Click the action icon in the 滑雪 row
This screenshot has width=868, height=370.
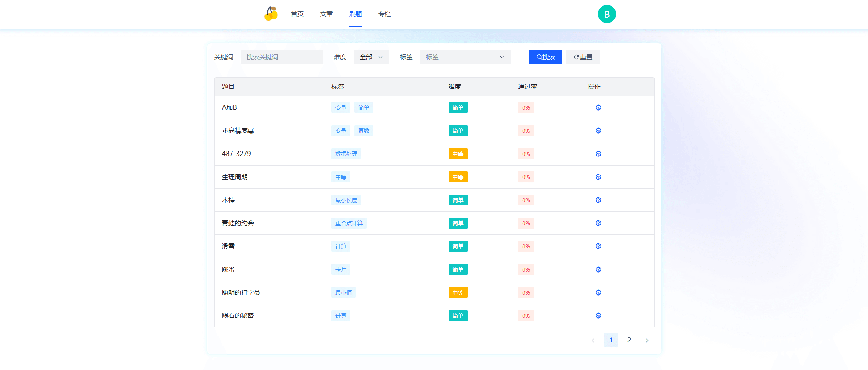coord(598,246)
